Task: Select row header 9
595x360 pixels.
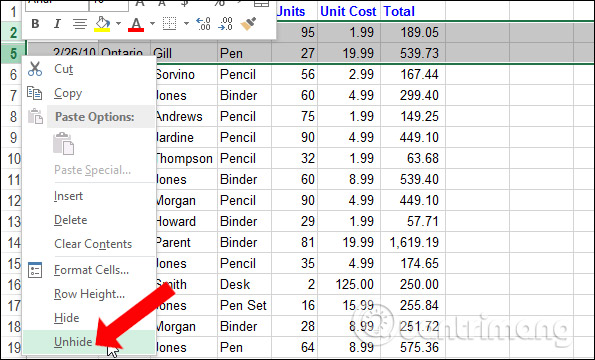Action: click(x=12, y=138)
